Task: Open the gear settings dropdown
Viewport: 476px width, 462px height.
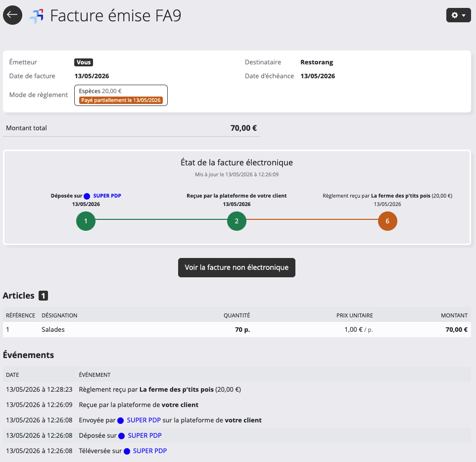Action: 458,15
